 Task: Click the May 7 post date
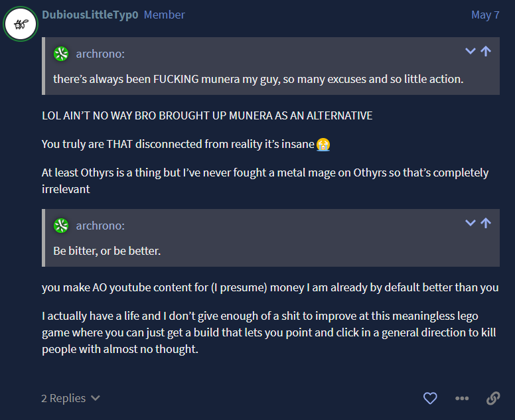pos(485,15)
